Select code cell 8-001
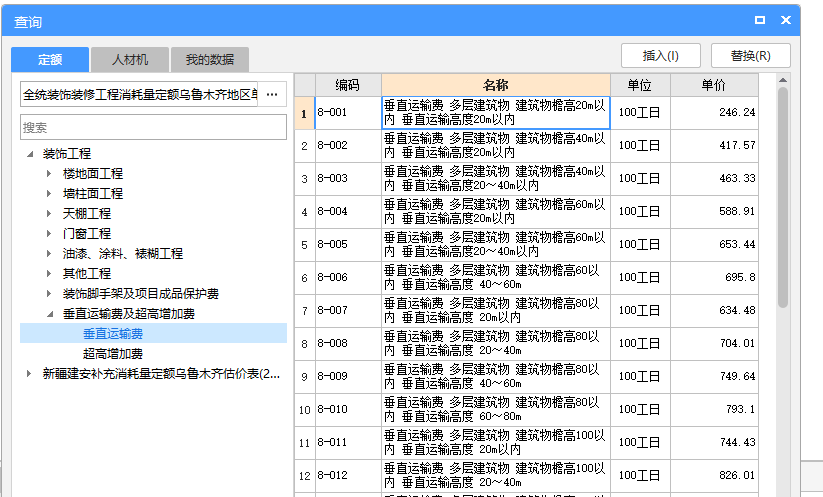Image resolution: width=823 pixels, height=497 pixels. [348, 113]
